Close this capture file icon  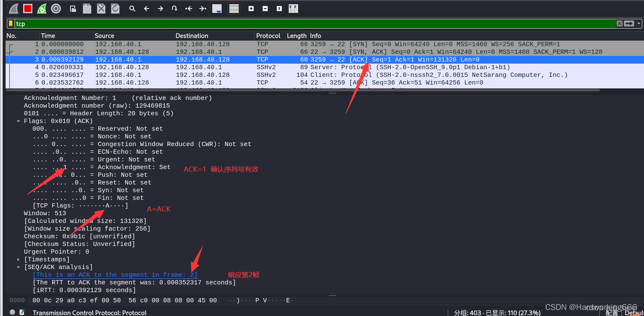coord(101,9)
